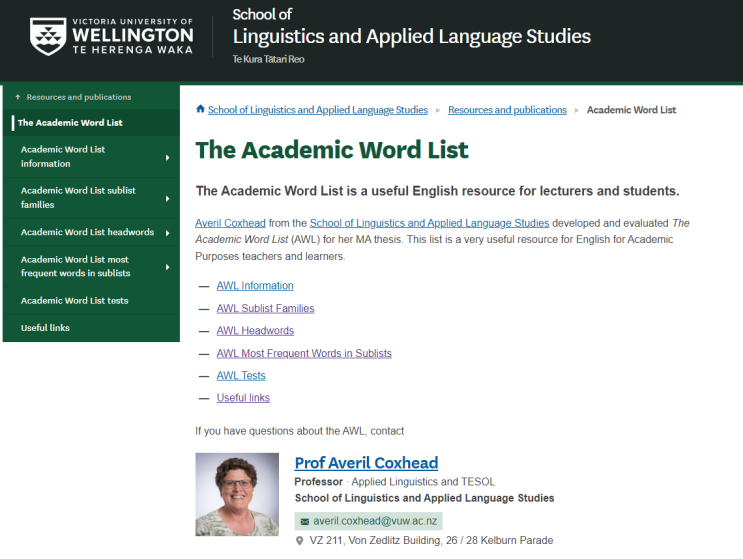Click the home icon in breadcrumb
This screenshot has width=743, height=559.
tap(200, 109)
